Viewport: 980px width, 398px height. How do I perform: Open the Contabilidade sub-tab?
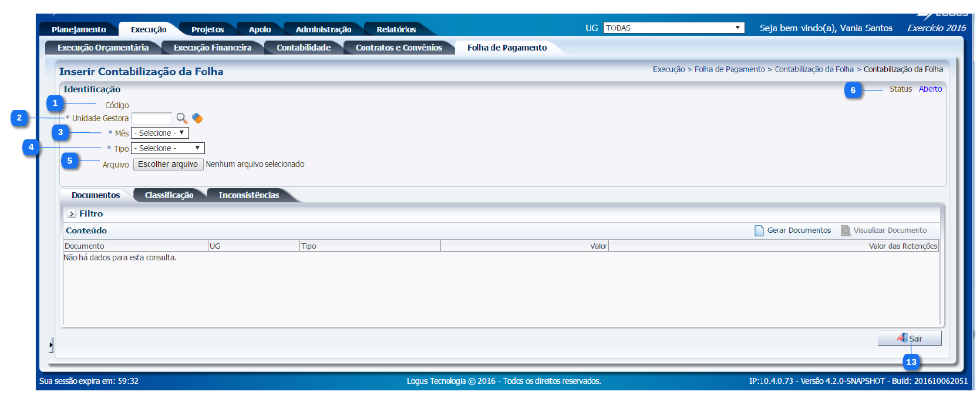[x=304, y=48]
